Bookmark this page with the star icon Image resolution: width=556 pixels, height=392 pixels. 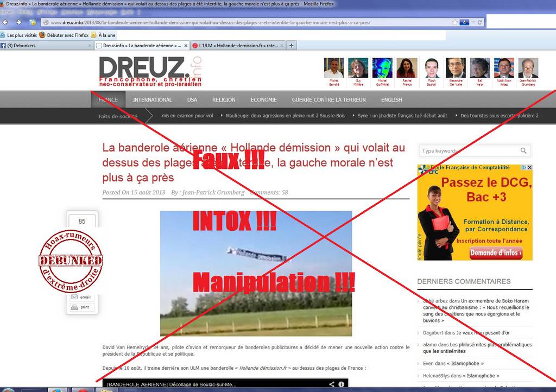point(455,22)
